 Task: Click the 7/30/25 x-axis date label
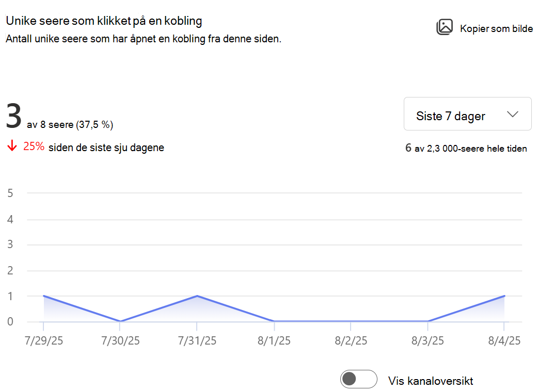coord(120,340)
